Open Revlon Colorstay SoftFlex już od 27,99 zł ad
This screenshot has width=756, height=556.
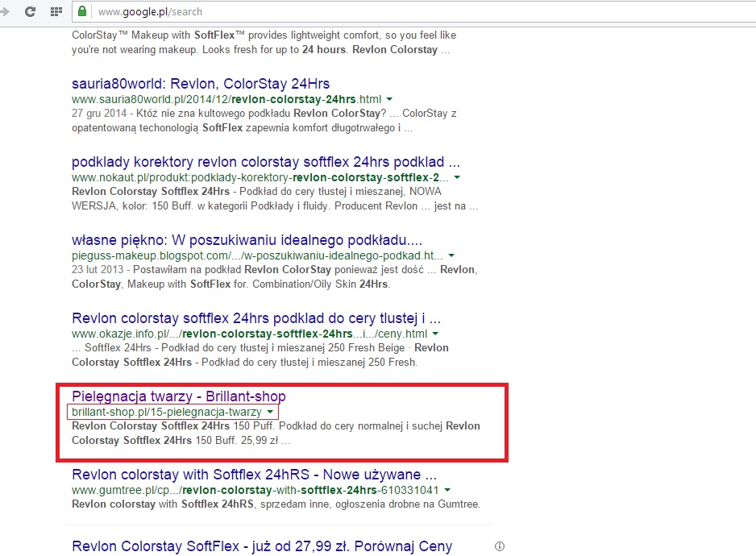coord(262,546)
